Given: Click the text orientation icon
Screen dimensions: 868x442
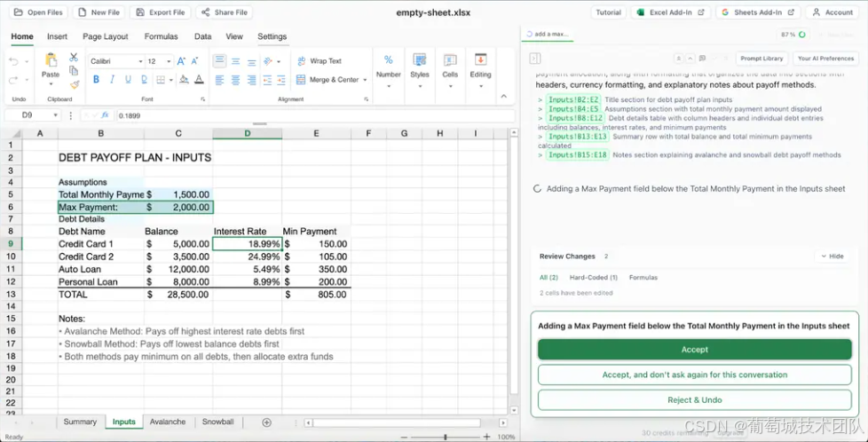Looking at the screenshot, I should (x=268, y=61).
